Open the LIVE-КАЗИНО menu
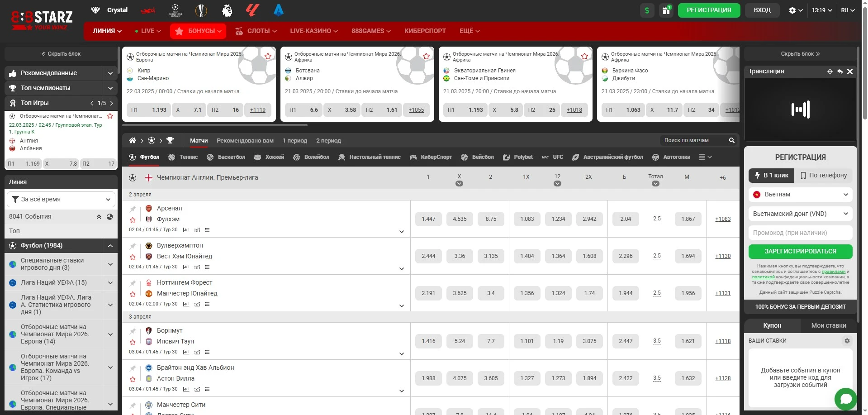 (x=314, y=31)
